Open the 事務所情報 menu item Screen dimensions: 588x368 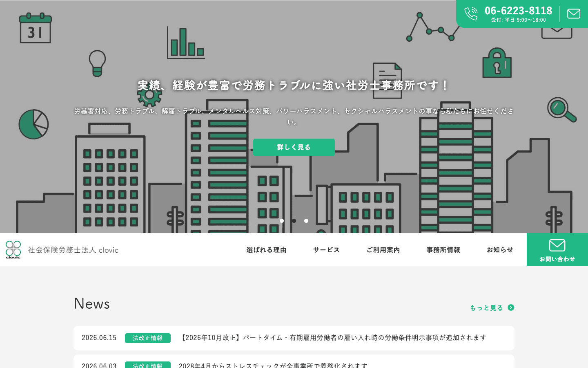(443, 250)
